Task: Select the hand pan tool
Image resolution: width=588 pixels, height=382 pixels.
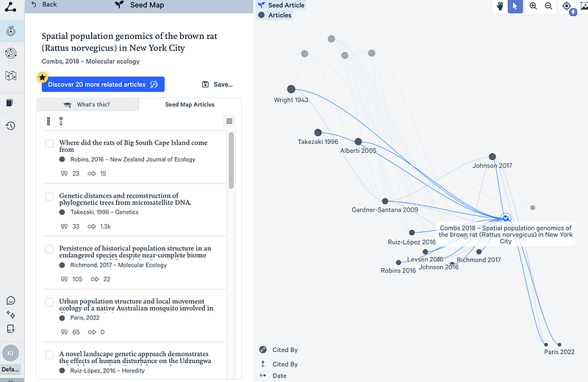Action: (x=500, y=6)
